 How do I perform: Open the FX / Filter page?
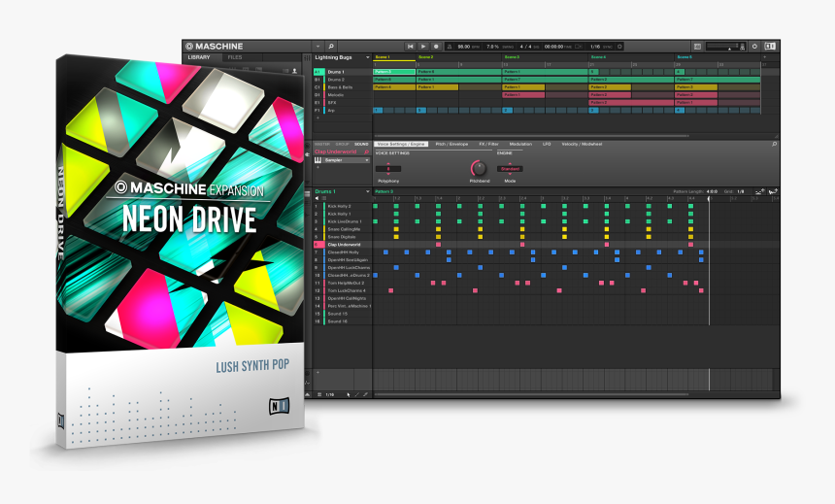[x=488, y=144]
